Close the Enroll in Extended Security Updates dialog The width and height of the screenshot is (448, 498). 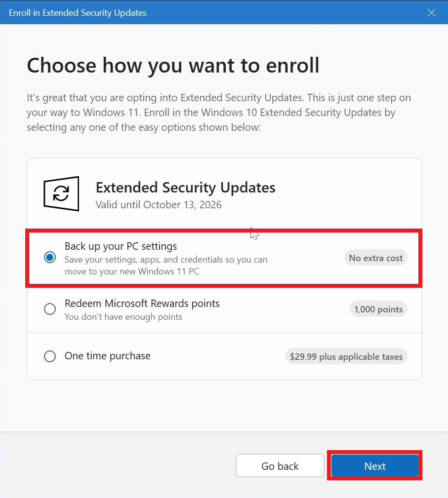coord(431,13)
